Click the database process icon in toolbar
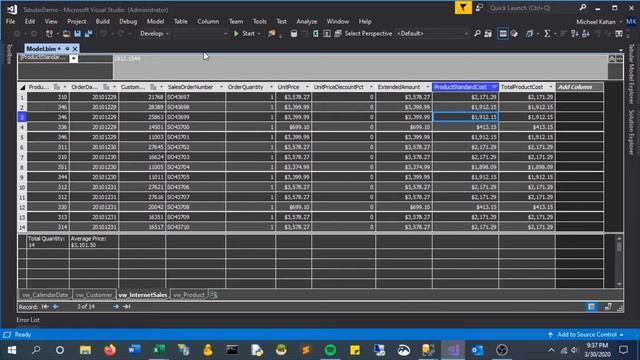Image resolution: width=640 pixels, height=360 pixels. [293, 33]
